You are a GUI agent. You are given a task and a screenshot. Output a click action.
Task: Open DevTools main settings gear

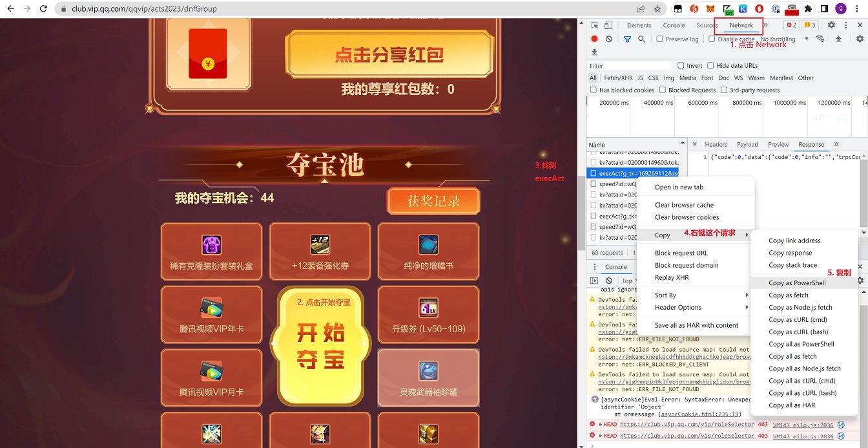click(x=831, y=25)
